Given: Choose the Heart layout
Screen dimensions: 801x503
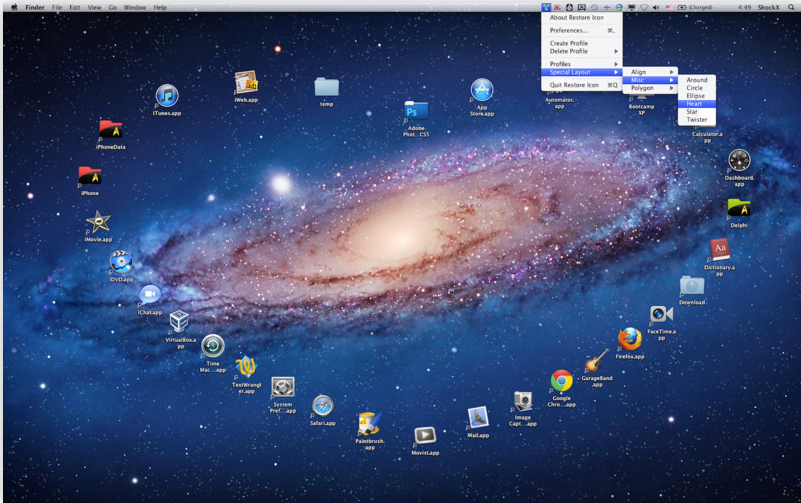Looking at the screenshot, I should pyautogui.click(x=697, y=104).
